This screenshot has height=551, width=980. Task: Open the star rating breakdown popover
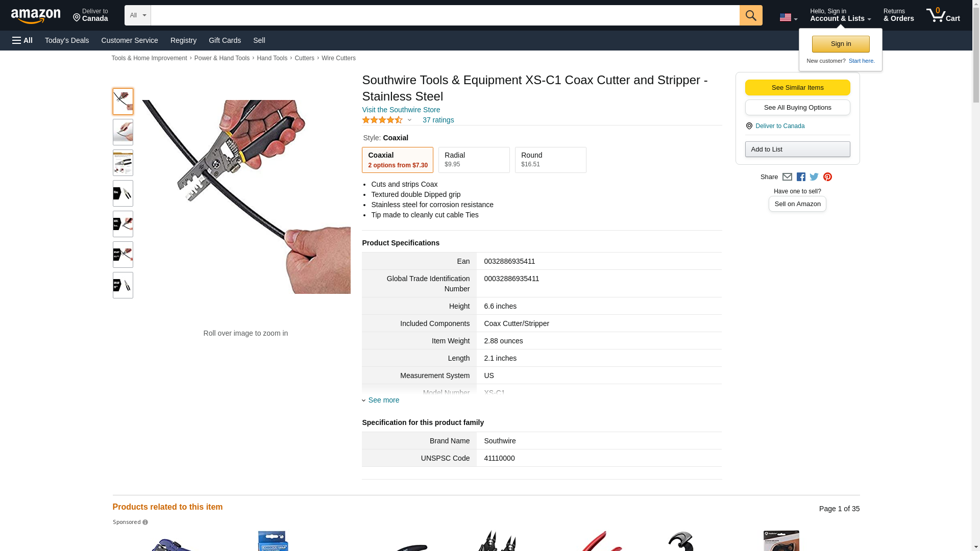387,120
